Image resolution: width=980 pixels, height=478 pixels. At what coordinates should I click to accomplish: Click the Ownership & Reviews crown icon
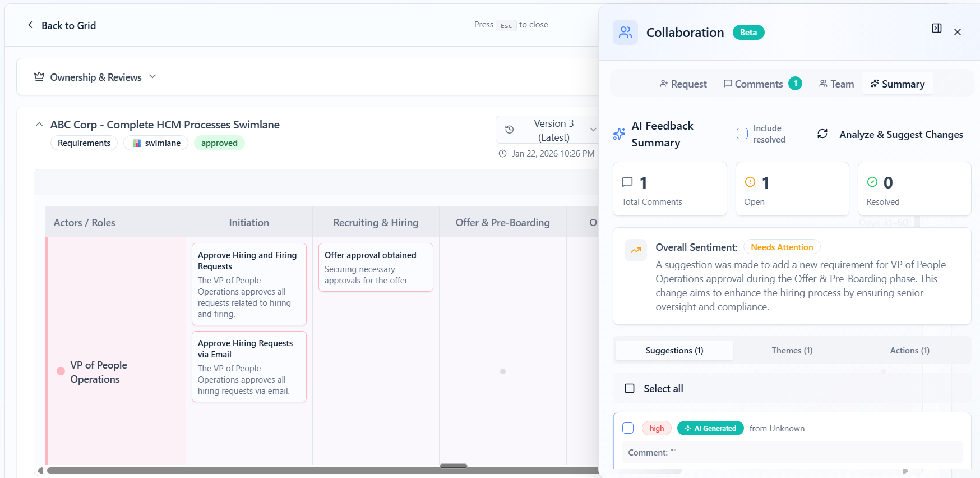click(x=39, y=77)
